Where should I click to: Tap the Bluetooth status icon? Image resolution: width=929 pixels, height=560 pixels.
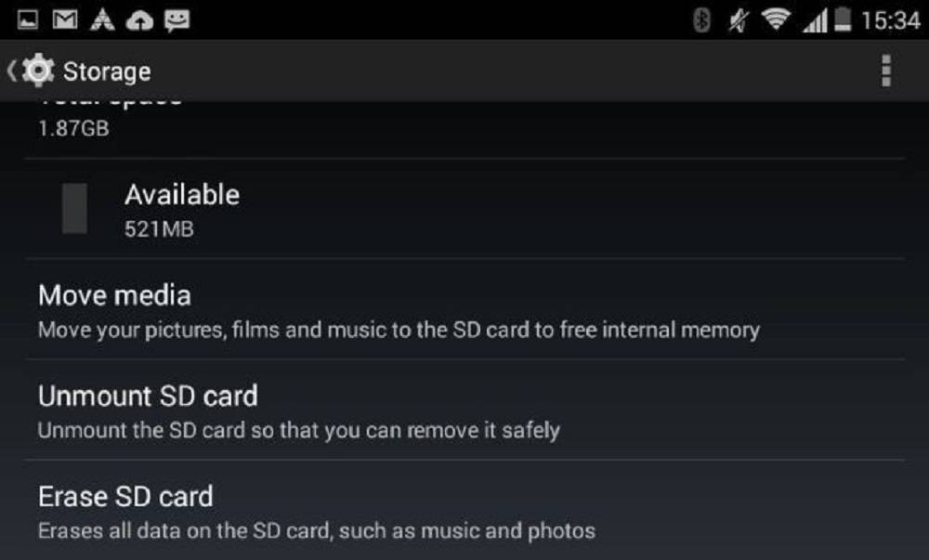click(701, 20)
